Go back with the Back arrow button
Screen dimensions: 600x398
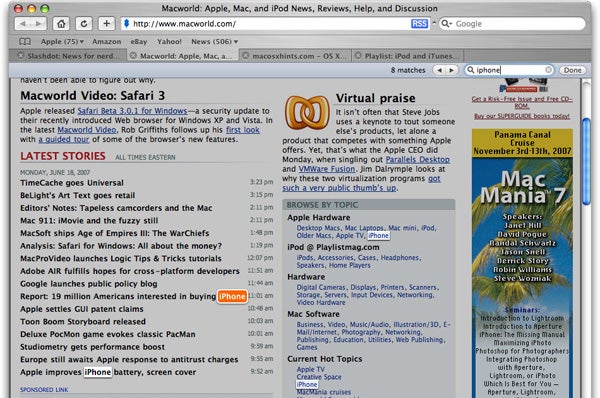(x=23, y=24)
